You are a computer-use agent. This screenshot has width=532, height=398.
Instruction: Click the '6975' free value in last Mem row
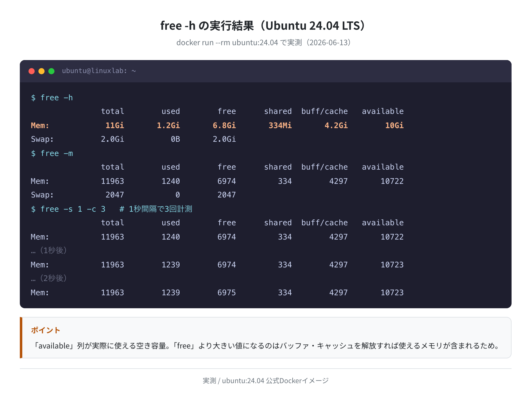[x=227, y=293]
